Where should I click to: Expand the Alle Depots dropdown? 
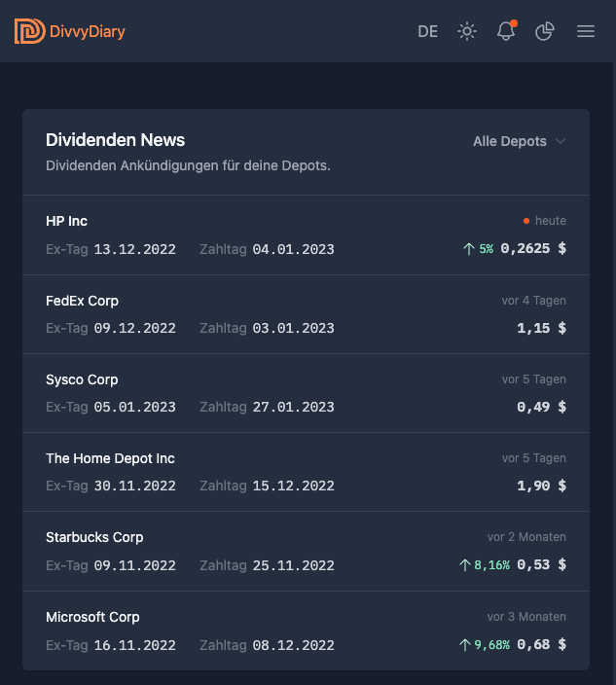[x=510, y=141]
